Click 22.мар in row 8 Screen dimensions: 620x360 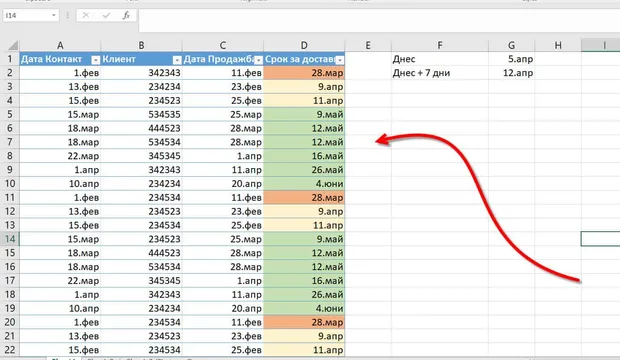tap(60, 156)
